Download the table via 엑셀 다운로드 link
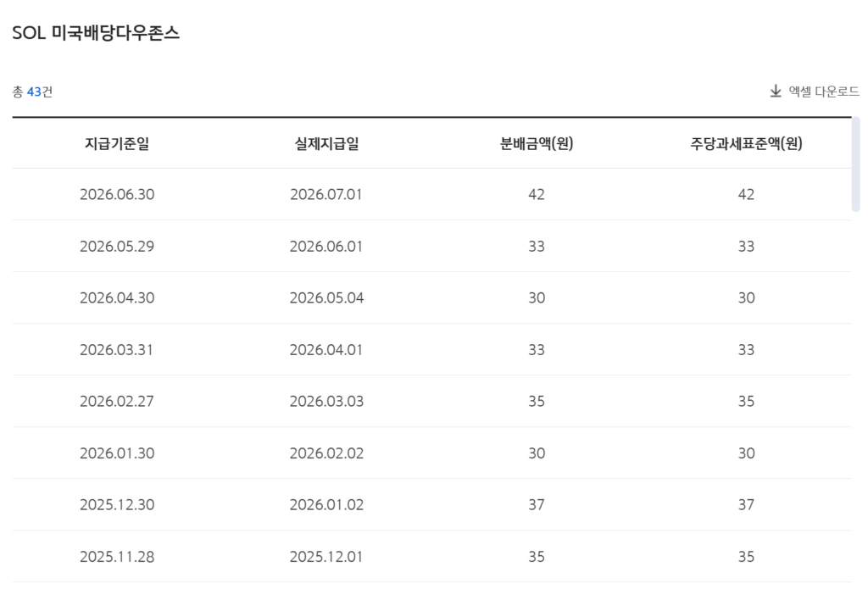868x589 pixels. [815, 91]
